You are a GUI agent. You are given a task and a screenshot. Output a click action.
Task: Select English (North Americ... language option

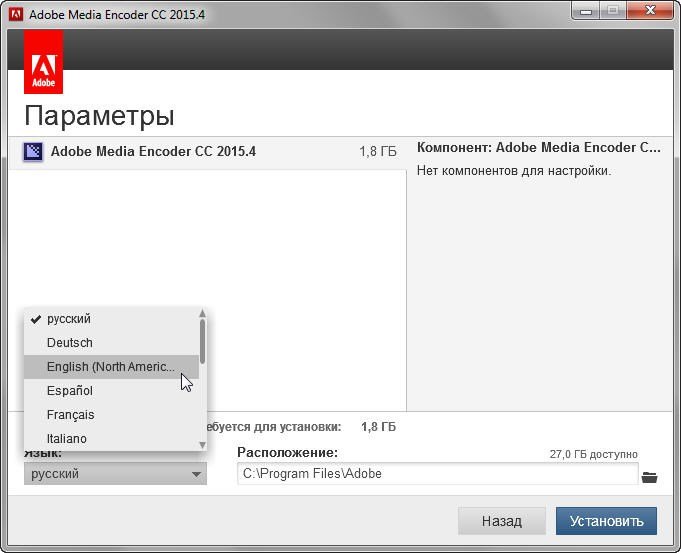(x=111, y=367)
